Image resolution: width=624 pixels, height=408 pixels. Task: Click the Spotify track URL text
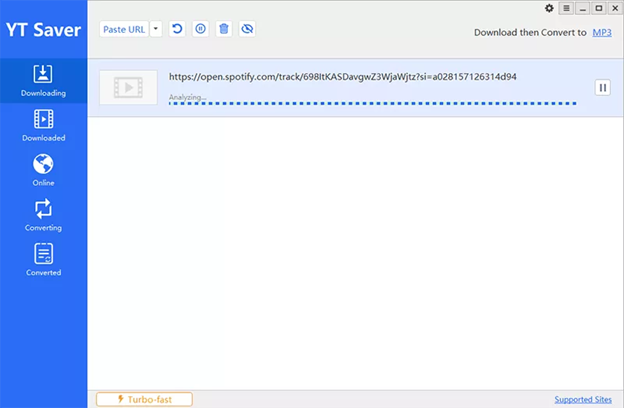[x=343, y=77]
